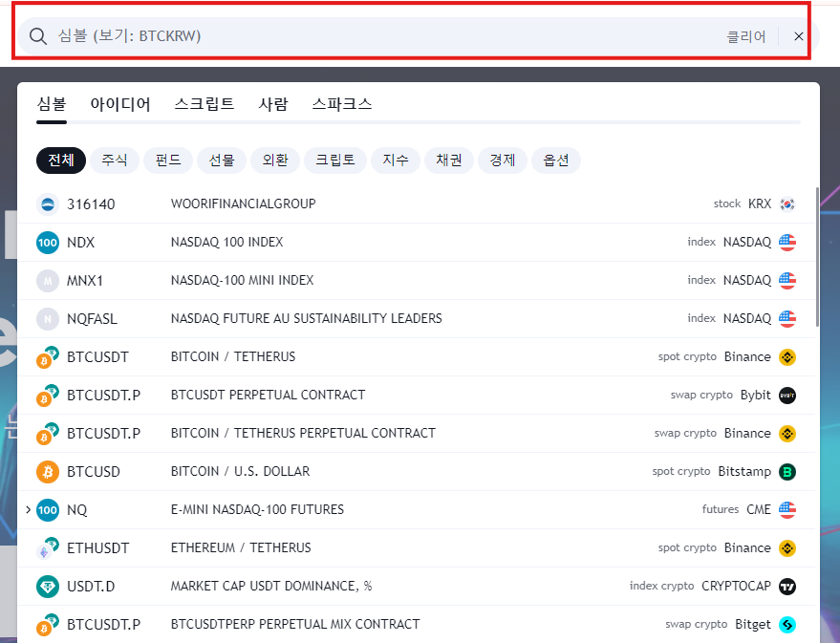Select the 외환 filter chip
Image resolution: width=840 pixels, height=643 pixels.
point(275,161)
